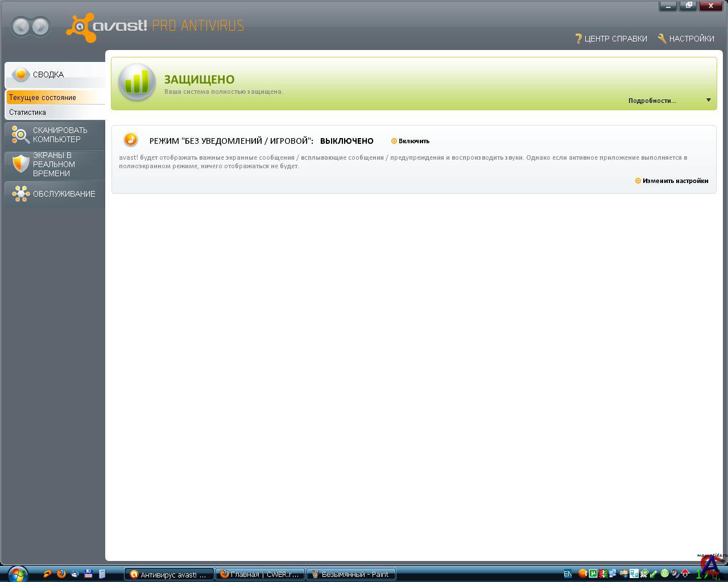Open settings via wrench icon
728x582 pixels.
[x=662, y=39]
